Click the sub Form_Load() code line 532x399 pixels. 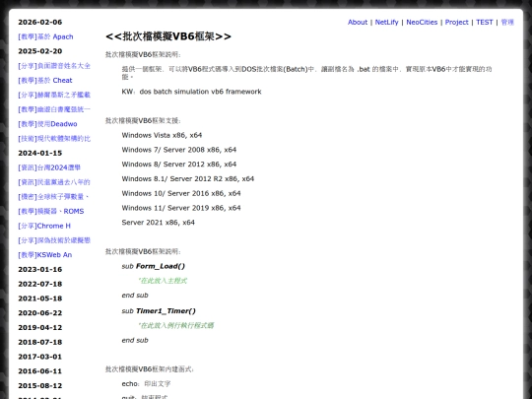[x=154, y=266]
